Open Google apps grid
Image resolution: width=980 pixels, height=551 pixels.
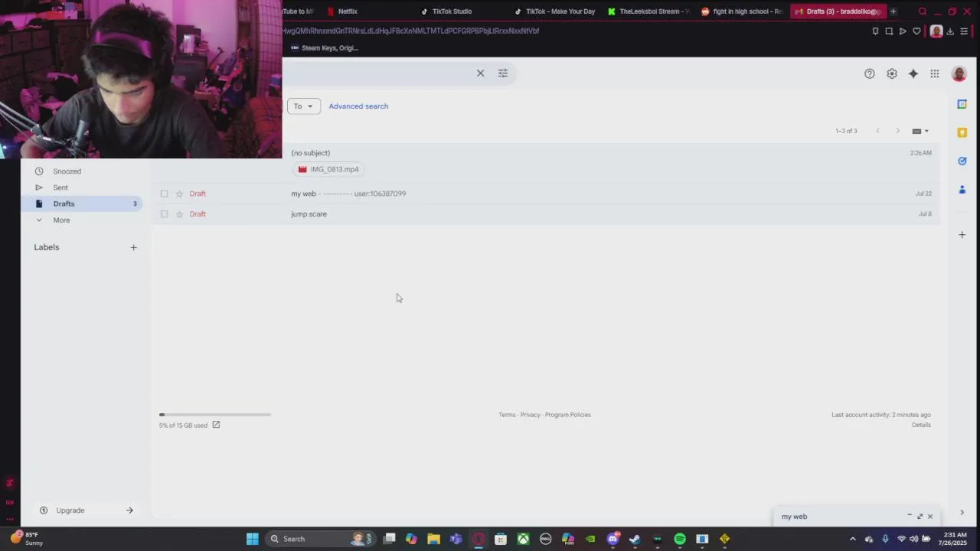935,73
